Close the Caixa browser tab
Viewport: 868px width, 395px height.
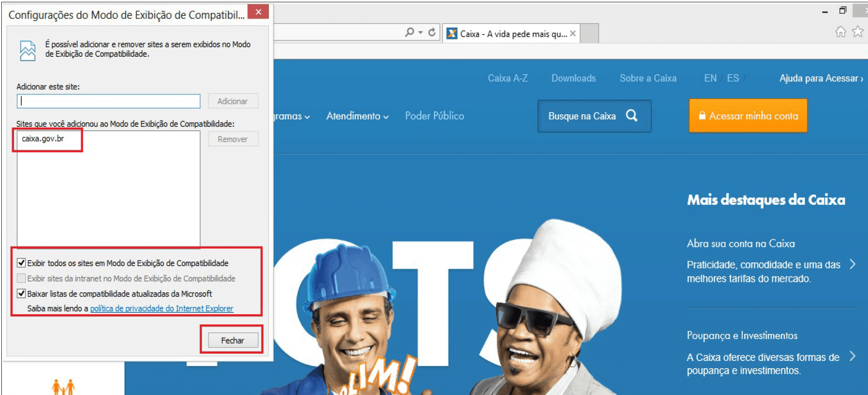[x=573, y=34]
